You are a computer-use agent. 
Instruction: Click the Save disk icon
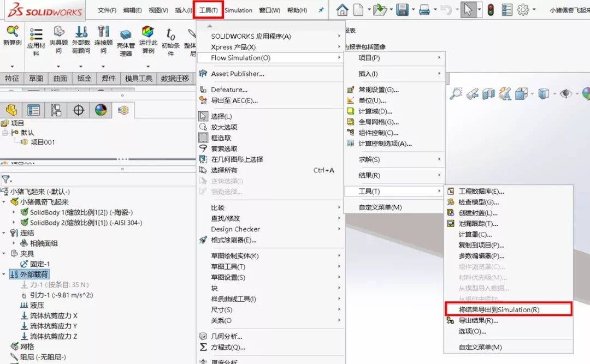pos(402,10)
